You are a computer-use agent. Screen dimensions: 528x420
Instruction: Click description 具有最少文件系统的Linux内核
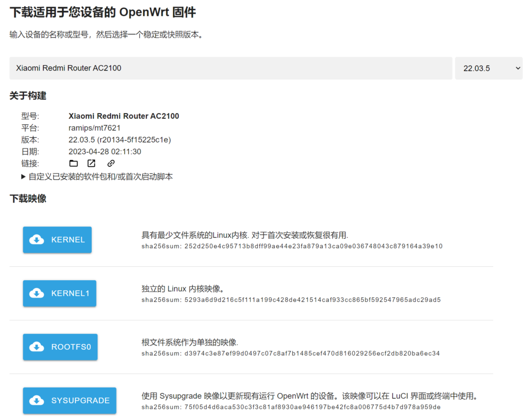tap(245, 235)
